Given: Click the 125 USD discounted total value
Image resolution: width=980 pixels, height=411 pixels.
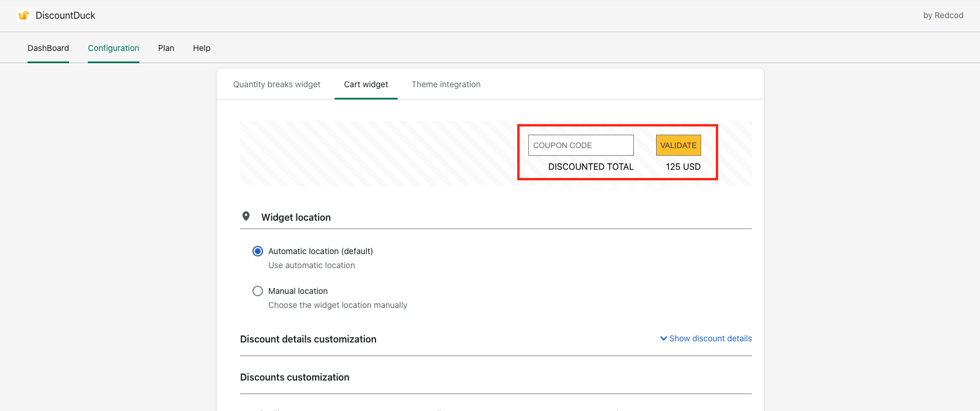Looking at the screenshot, I should point(683,167).
